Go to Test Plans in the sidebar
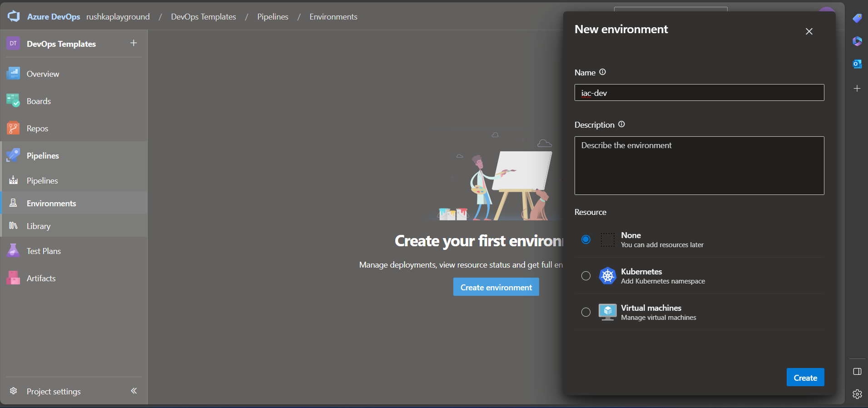Viewport: 868px width, 408px height. 44,251
